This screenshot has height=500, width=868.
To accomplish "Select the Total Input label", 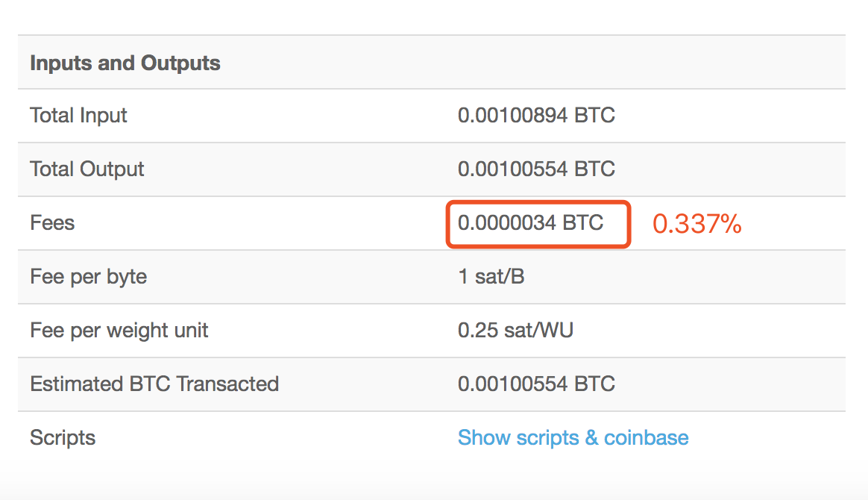I will coord(78,115).
